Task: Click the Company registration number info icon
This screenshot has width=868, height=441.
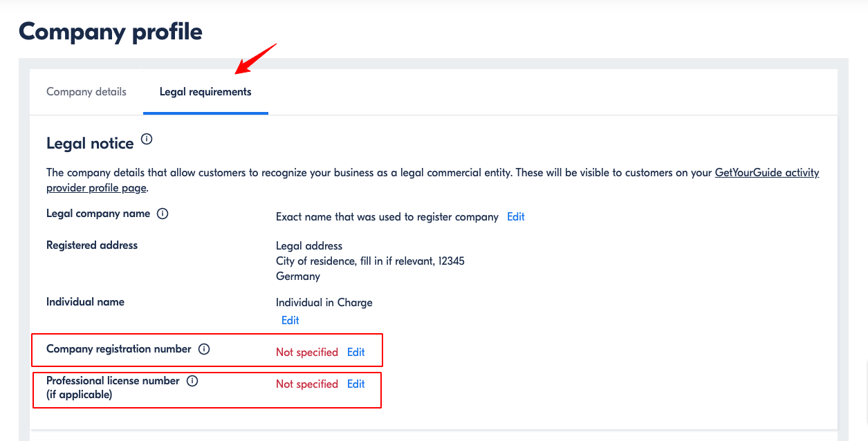Action: [x=204, y=349]
